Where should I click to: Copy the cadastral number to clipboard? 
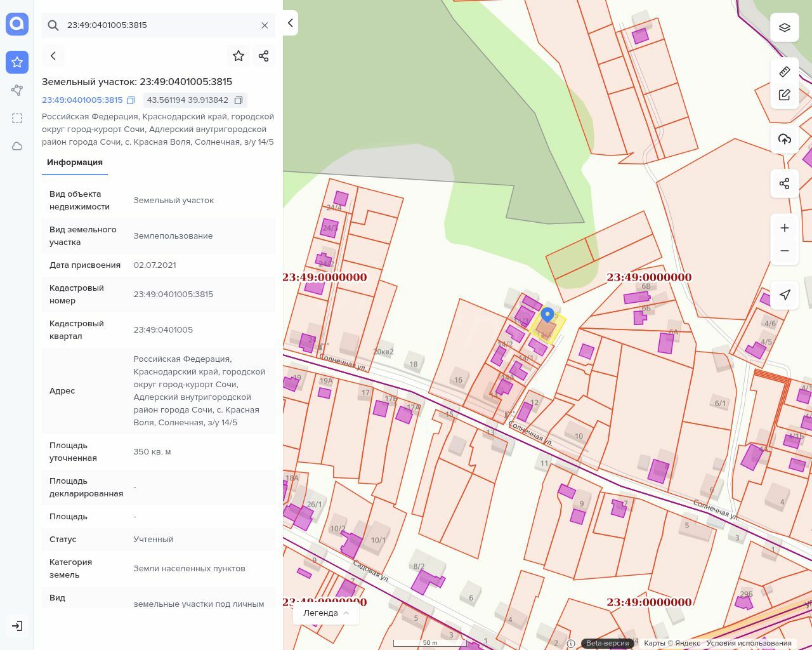(x=131, y=100)
